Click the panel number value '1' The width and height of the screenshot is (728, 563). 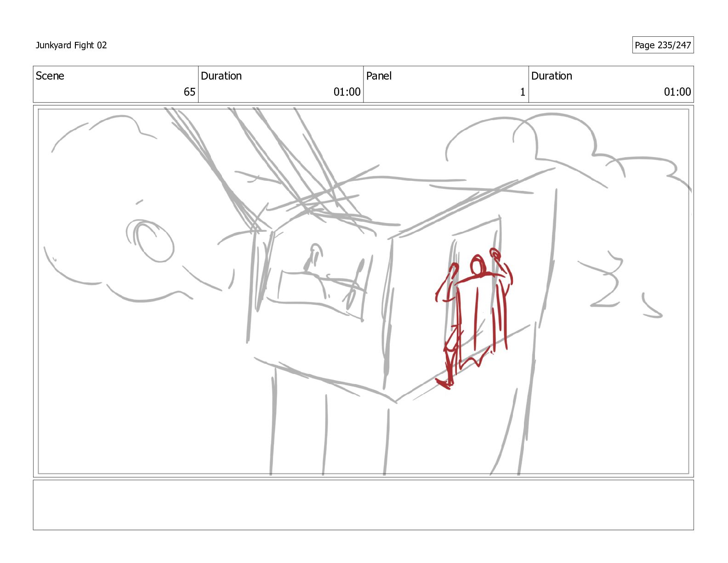tap(522, 92)
